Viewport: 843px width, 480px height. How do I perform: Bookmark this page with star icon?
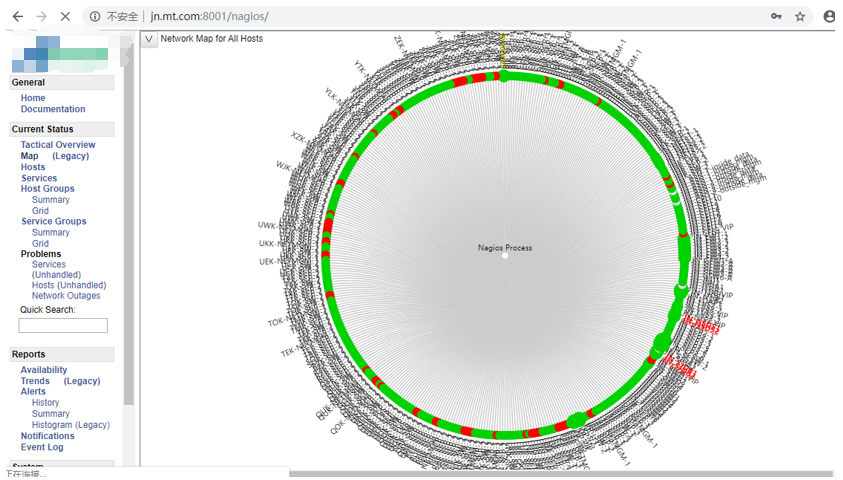[800, 17]
